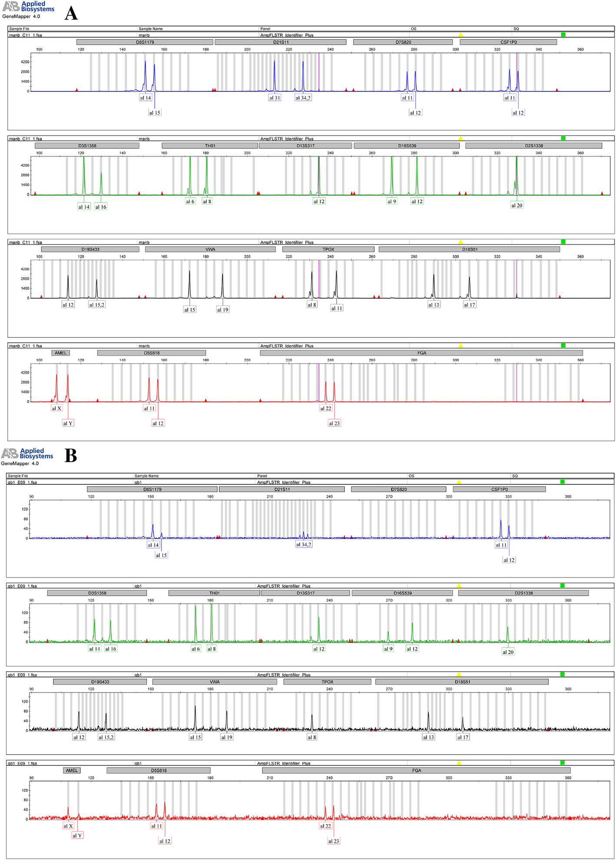This screenshot has width=616, height=860.
Task: Select the D7S820 locus bar in panel A
Action: click(403, 42)
